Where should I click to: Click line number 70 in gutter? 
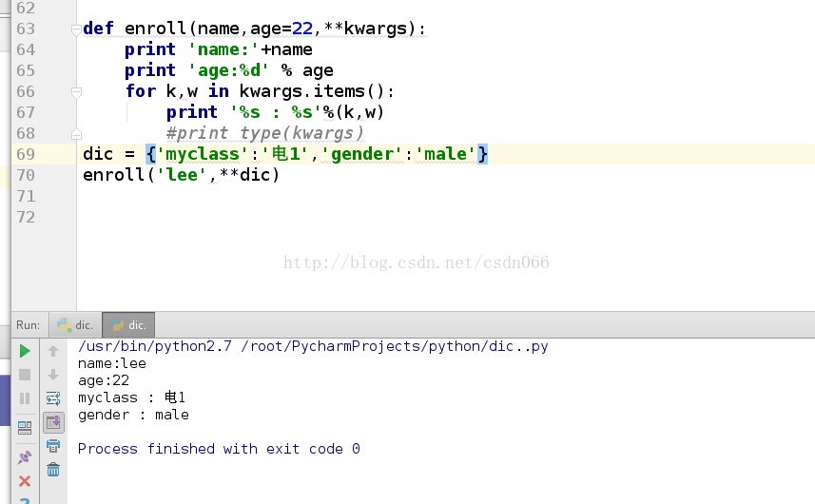pos(26,175)
